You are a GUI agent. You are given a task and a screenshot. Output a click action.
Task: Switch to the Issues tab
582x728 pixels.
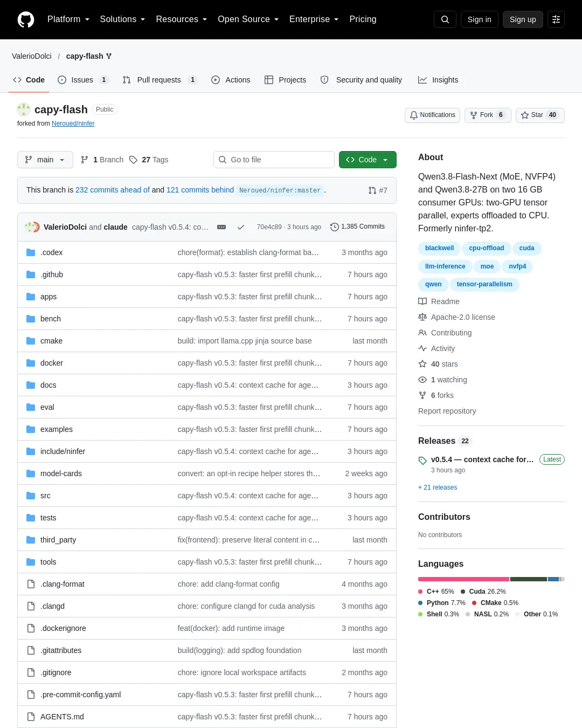pyautogui.click(x=83, y=80)
